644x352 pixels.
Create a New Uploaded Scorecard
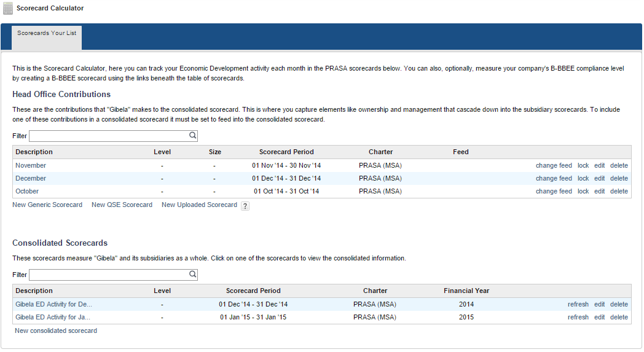199,205
